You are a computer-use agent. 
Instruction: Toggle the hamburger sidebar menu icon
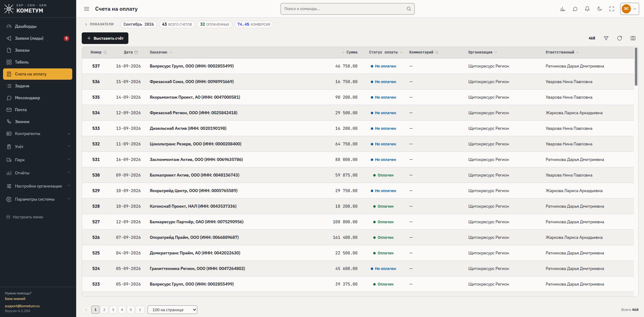coord(87,9)
